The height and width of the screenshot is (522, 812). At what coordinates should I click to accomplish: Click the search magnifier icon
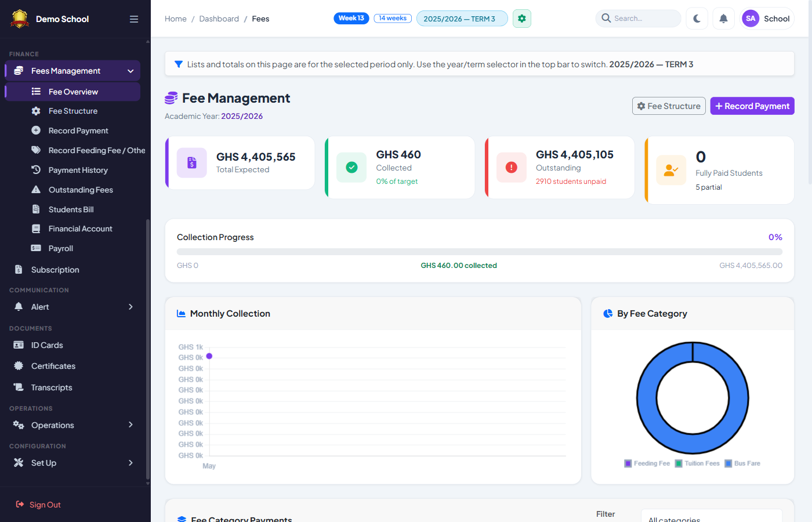click(606, 18)
